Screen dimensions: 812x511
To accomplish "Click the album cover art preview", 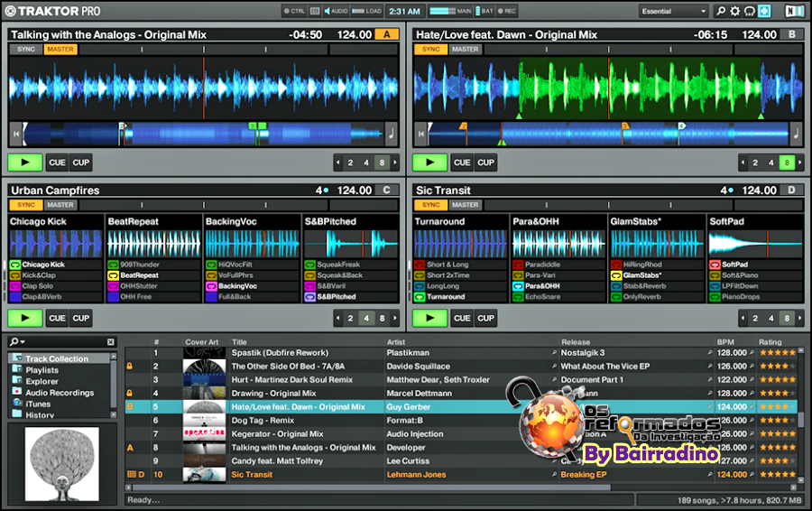I will click(61, 464).
